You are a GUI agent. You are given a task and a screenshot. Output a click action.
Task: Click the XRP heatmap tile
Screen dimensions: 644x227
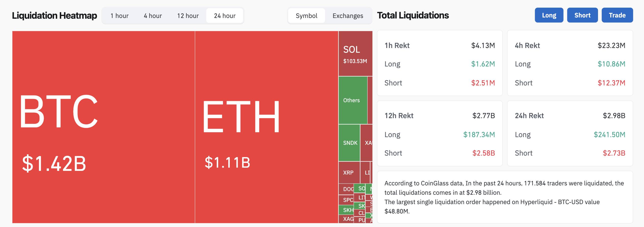point(349,172)
